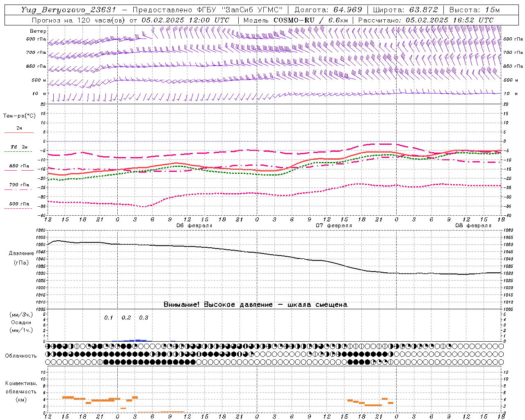The height and width of the screenshot is (420, 525).
Task: Select the text 'Долгота: 64.969'
Action: point(328,10)
